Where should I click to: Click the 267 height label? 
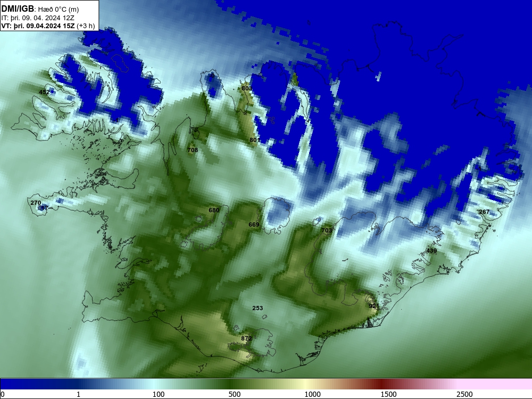[x=484, y=212]
